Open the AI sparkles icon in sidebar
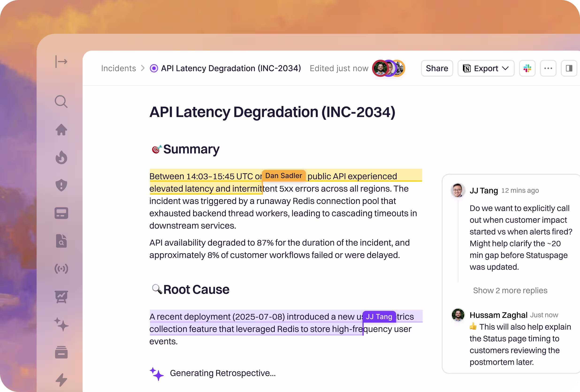Image resolution: width=580 pixels, height=392 pixels. pyautogui.click(x=61, y=324)
